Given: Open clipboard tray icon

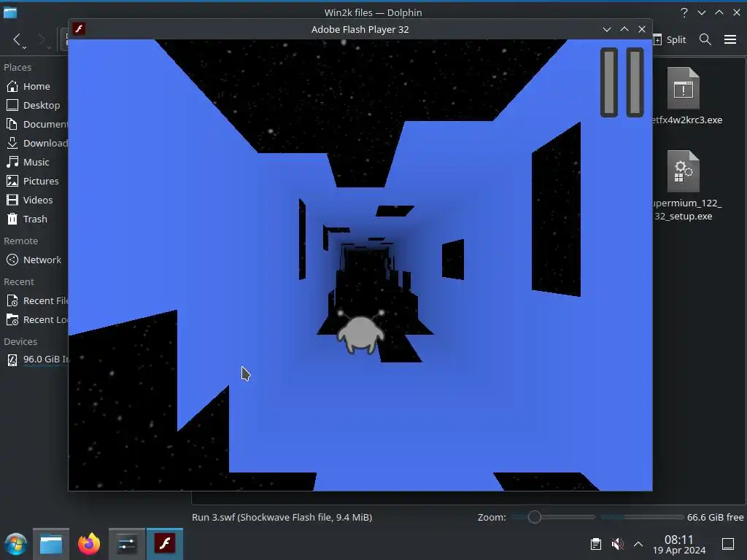Looking at the screenshot, I should (x=595, y=544).
